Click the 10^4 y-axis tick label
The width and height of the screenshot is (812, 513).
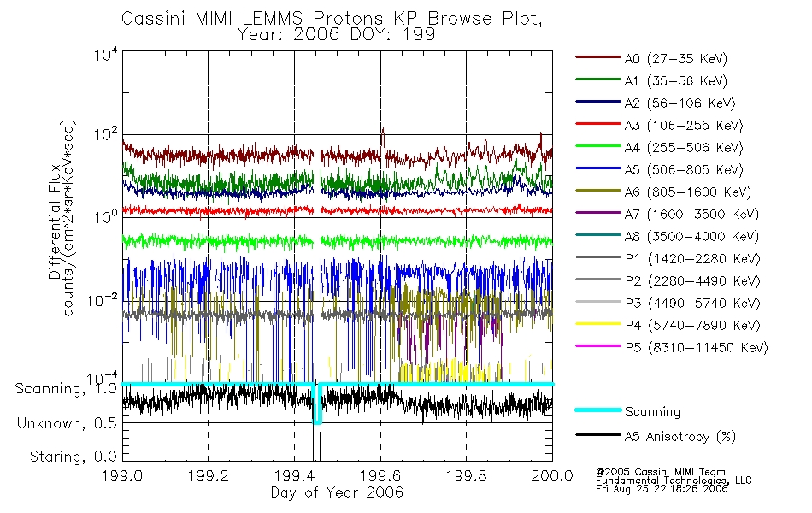[106, 54]
